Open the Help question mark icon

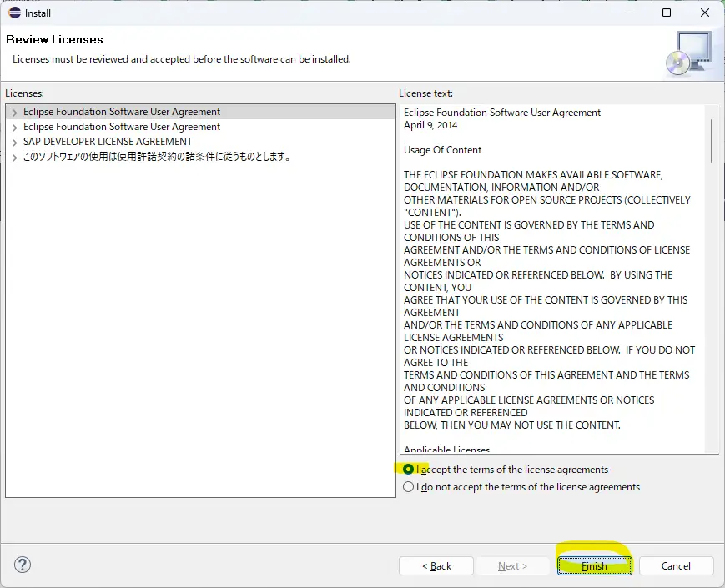point(23,565)
